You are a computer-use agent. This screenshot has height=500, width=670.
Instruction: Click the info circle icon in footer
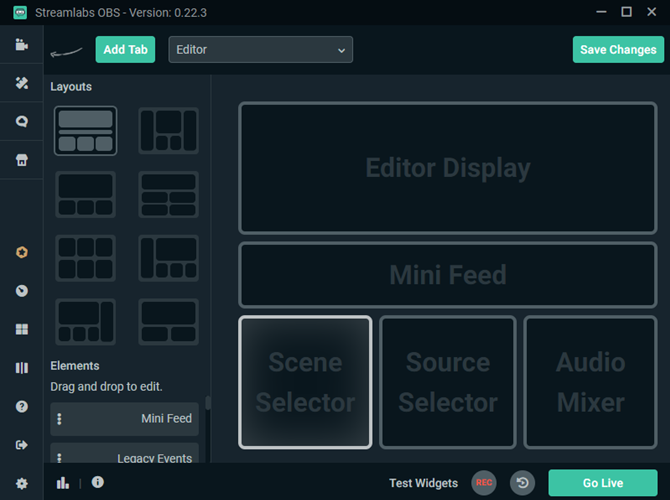point(97,482)
